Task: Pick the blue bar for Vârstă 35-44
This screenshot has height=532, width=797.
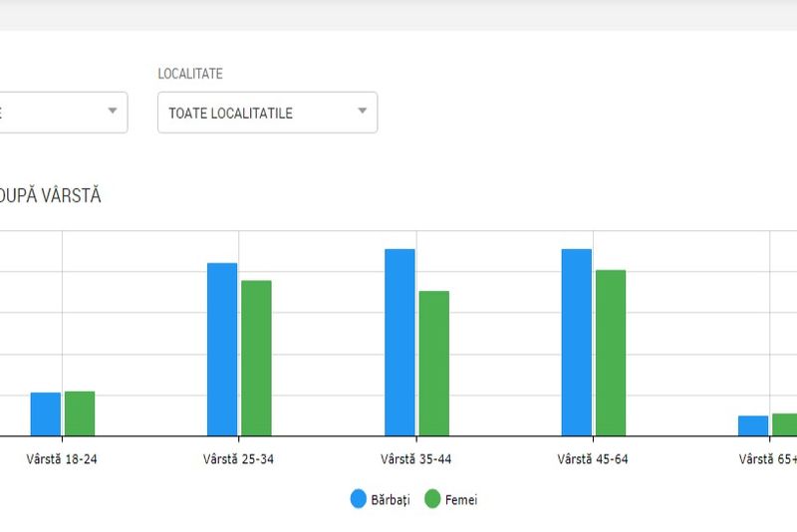Action: click(399, 343)
